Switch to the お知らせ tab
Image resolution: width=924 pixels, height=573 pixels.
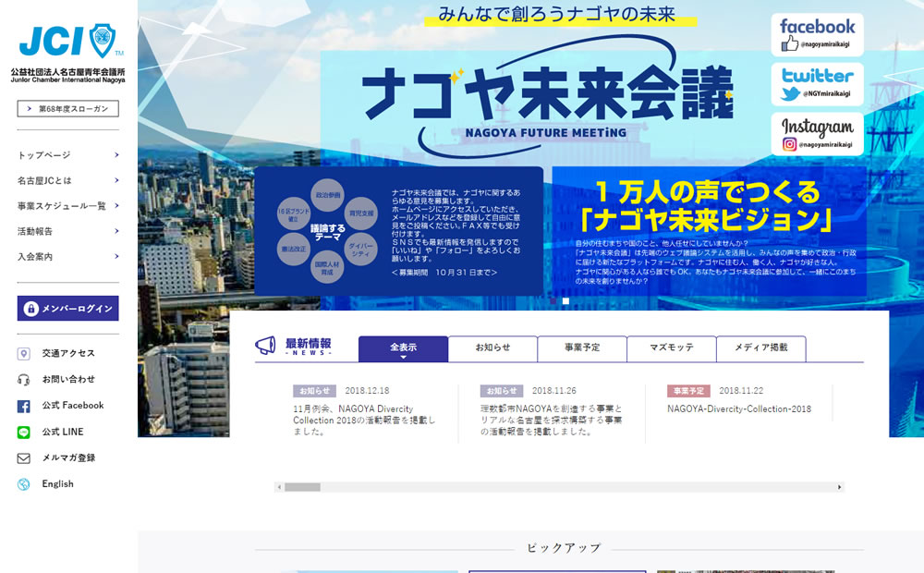click(x=492, y=348)
